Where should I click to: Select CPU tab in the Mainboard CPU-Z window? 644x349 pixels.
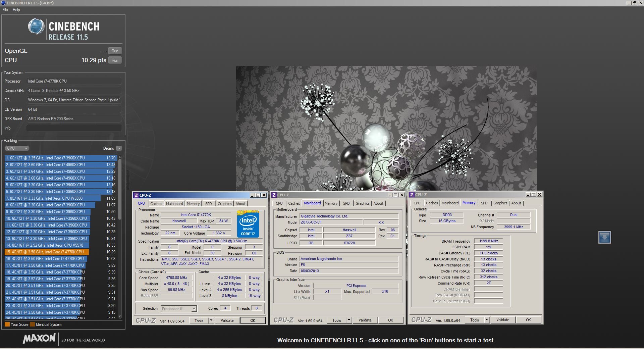coord(279,203)
